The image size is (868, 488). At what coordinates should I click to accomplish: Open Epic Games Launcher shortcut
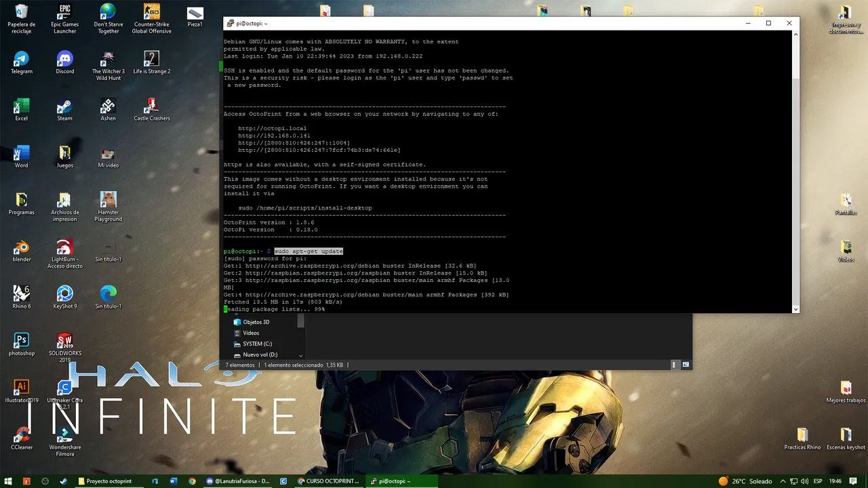(64, 19)
